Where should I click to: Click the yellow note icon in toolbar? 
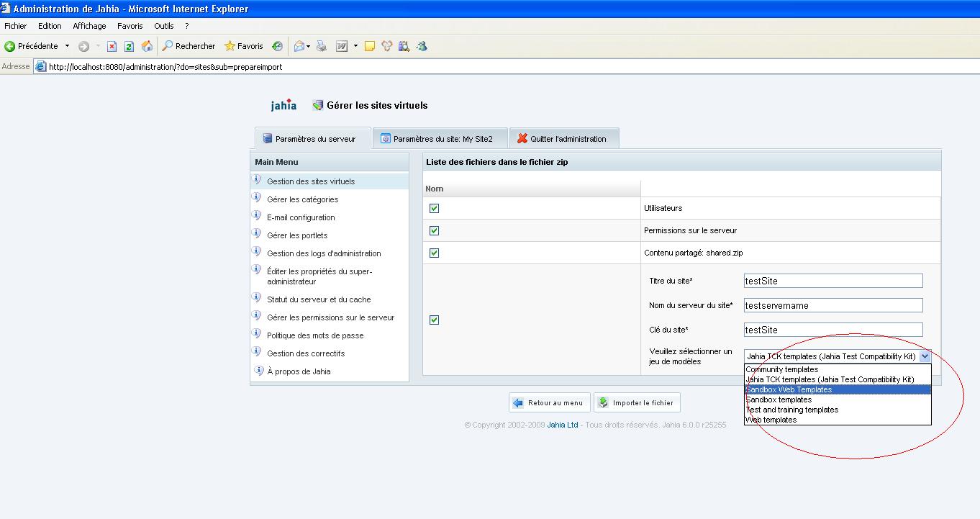point(370,46)
